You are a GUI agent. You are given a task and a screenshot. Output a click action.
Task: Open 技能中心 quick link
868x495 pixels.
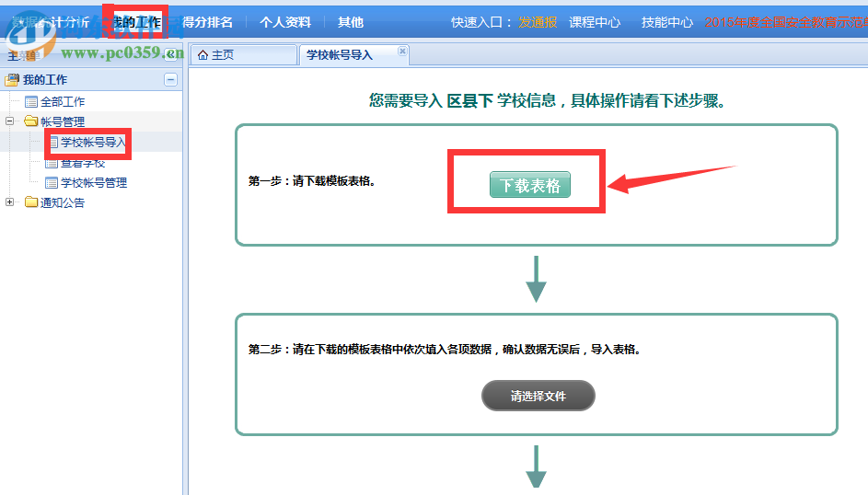(x=667, y=22)
